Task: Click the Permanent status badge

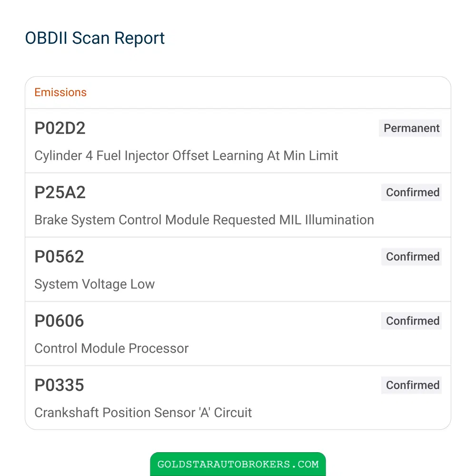Action: [410, 128]
